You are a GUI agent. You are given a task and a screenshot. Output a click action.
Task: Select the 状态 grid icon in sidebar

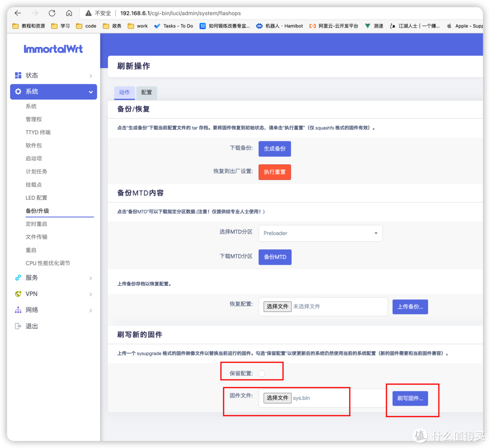point(19,75)
